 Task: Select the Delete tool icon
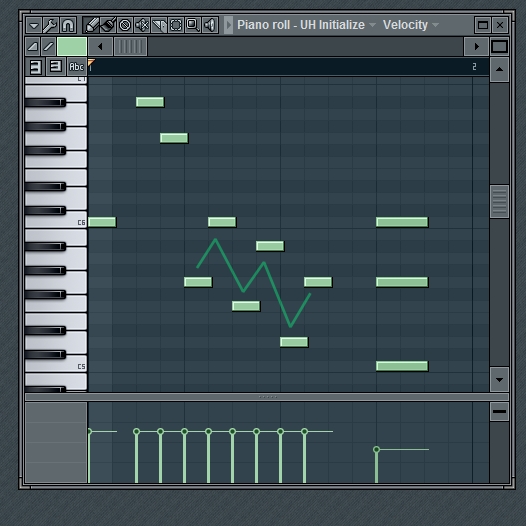(x=125, y=25)
